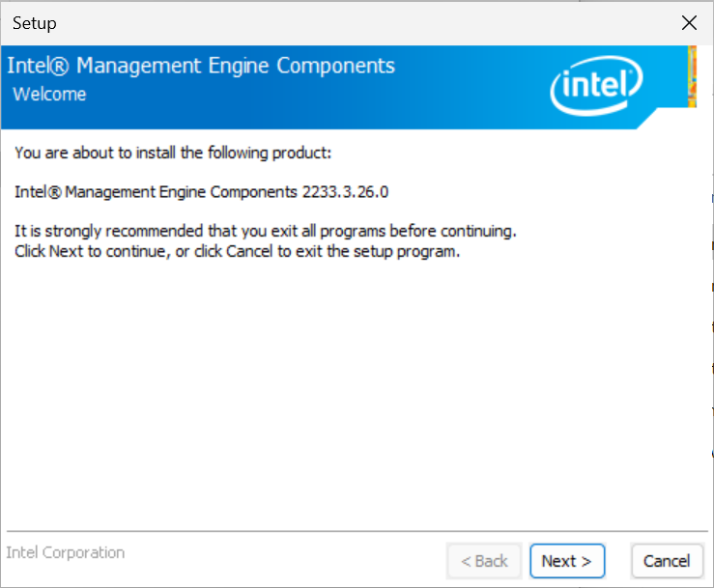Click the Next button to continue setup
Viewport: 714px width, 588px height.
click(567, 561)
